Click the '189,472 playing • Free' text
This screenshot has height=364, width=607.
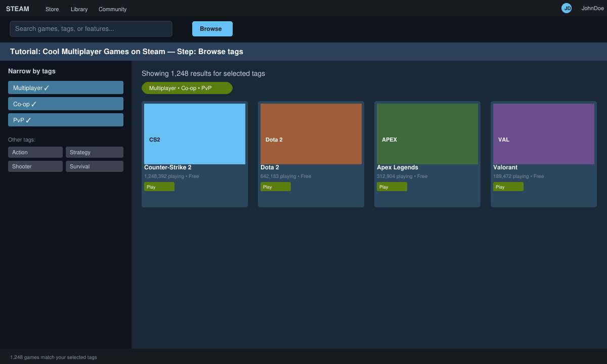[x=518, y=176]
